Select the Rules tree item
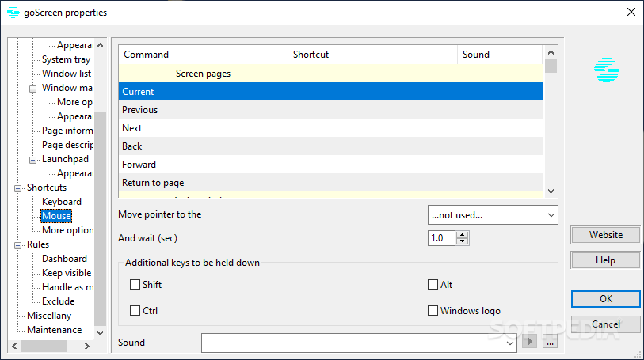This screenshot has width=644, height=360. click(38, 244)
